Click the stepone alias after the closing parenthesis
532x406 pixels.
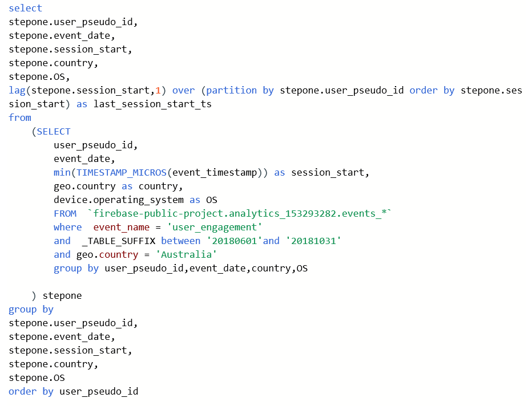tap(62, 295)
